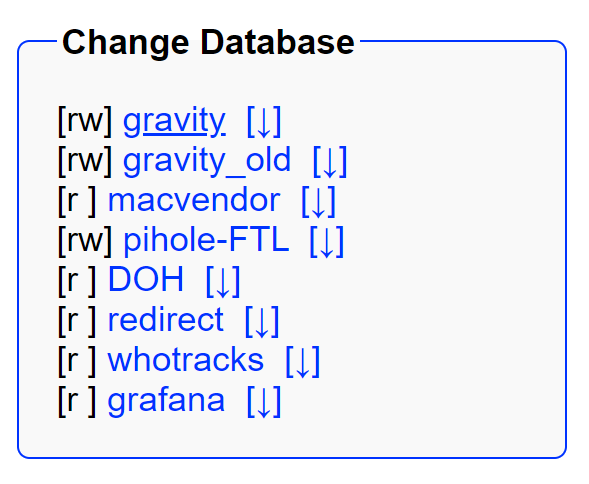Click the [r ] label before grafana
This screenshot has height=484, width=589.
[77, 401]
